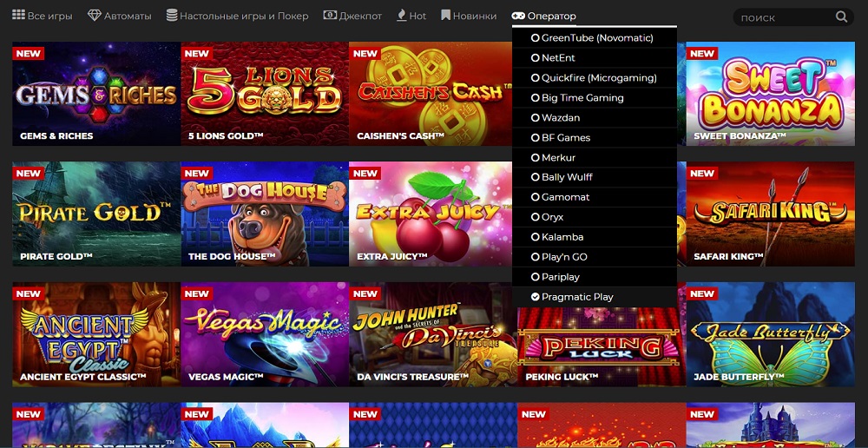Choose Quickfire (Microgaming) operator
Image resolution: width=868 pixels, height=448 pixels.
[x=595, y=78]
